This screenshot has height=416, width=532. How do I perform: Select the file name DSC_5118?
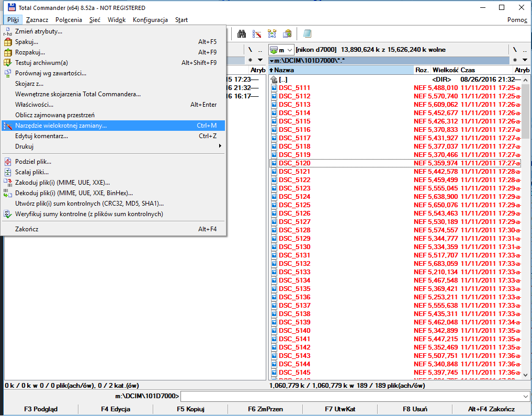[295, 147]
